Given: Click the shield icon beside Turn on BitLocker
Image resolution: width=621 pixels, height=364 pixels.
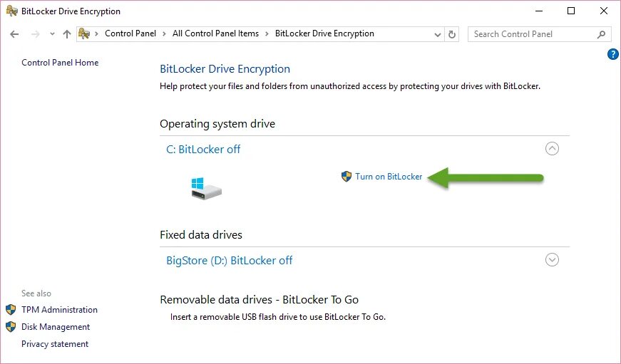Looking at the screenshot, I should click(347, 177).
